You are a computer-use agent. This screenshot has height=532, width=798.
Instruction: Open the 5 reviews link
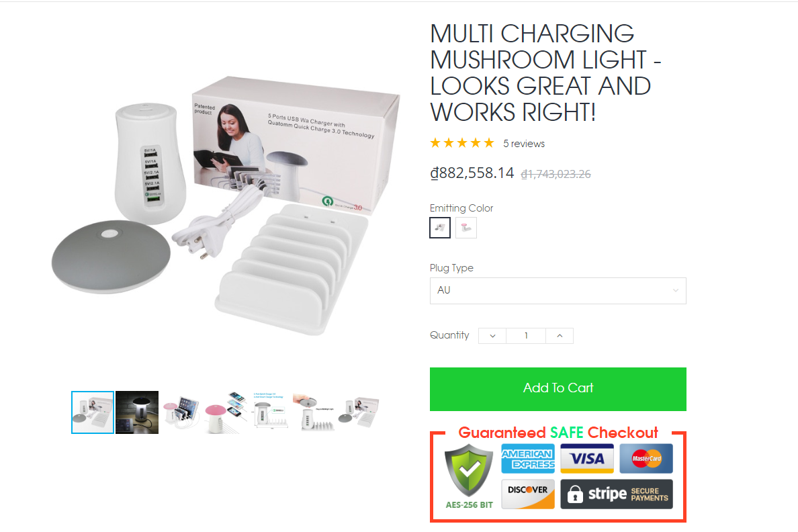point(524,144)
